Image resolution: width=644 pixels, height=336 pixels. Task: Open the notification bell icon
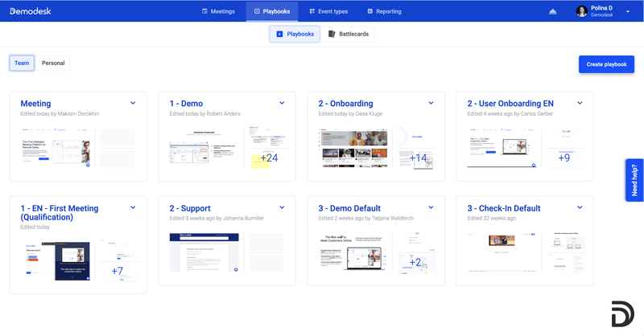pos(553,11)
